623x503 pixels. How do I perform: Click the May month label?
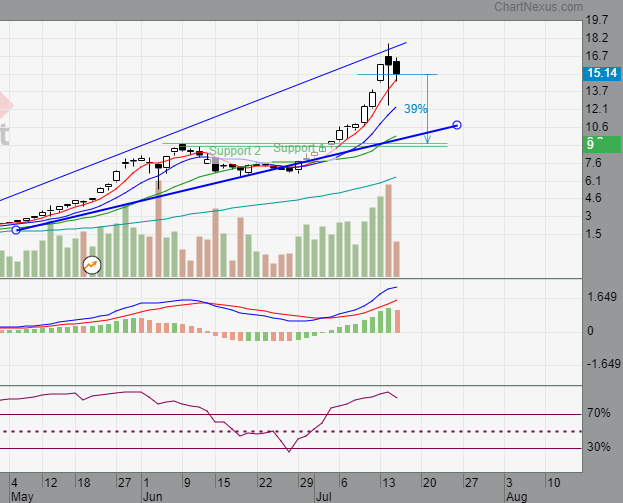pos(22,497)
